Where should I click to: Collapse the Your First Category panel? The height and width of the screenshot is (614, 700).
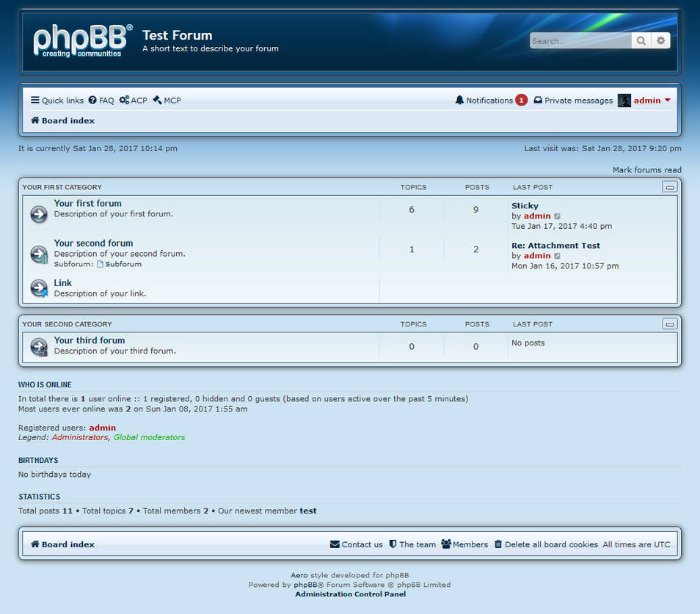[x=669, y=186]
